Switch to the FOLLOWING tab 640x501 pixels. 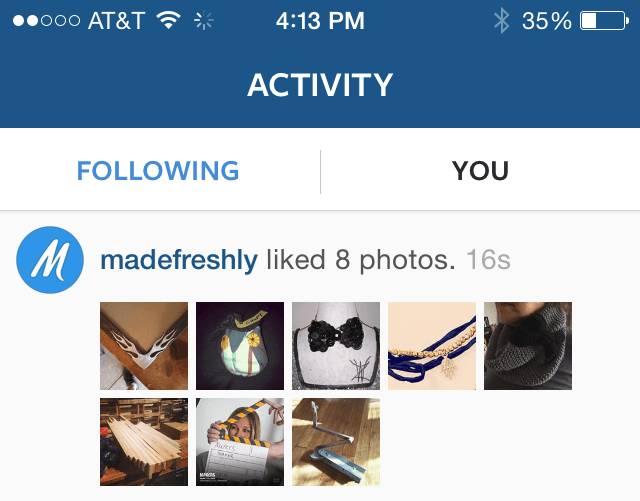point(158,171)
